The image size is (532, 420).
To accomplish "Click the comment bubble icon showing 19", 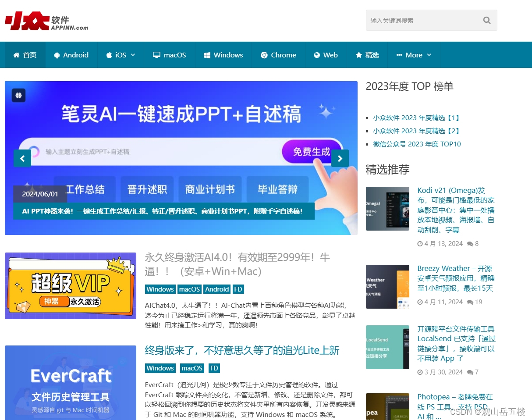I will (x=469, y=302).
